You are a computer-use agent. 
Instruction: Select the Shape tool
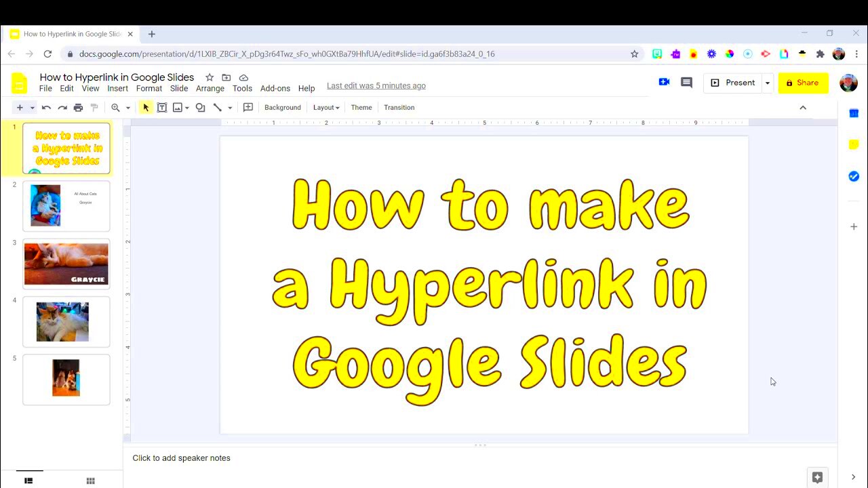pyautogui.click(x=200, y=107)
